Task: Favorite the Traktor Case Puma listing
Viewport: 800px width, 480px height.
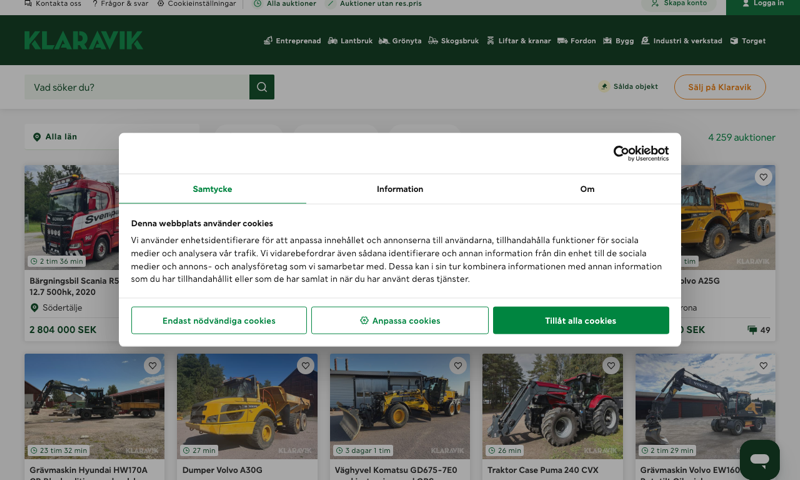Action: pos(611,366)
